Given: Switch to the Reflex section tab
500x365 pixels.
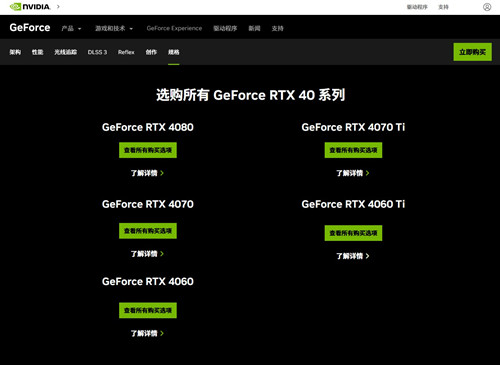Looking at the screenshot, I should pyautogui.click(x=126, y=52).
